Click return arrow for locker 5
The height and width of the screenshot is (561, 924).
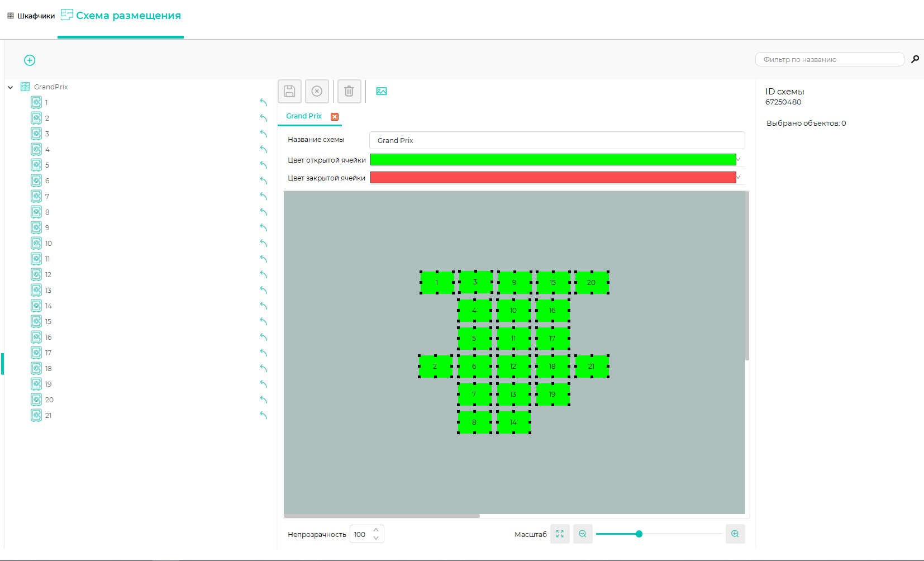click(x=264, y=165)
